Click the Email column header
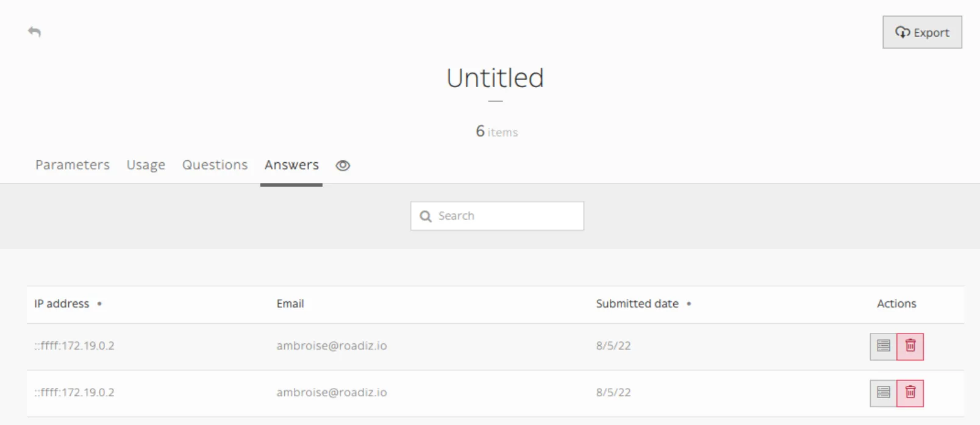 tap(290, 304)
